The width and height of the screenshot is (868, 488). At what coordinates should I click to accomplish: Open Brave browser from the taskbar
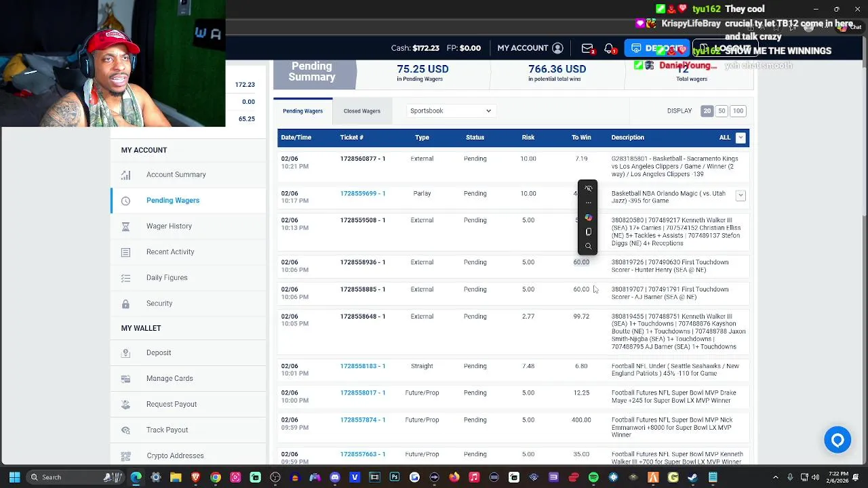tap(195, 477)
